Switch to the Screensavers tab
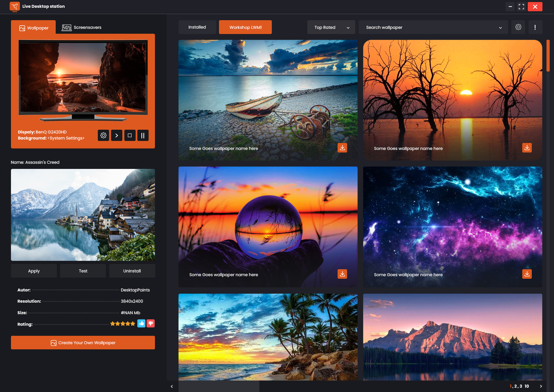The width and height of the screenshot is (554, 392). [82, 27]
